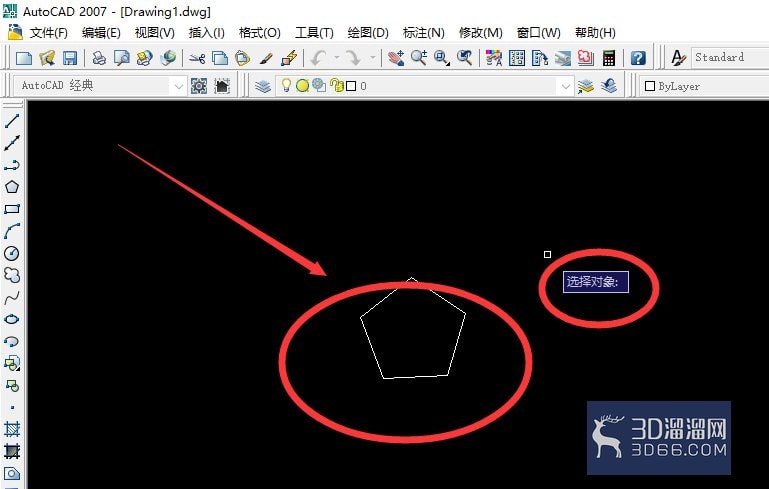Open the Tool Palettes window icon

(x=539, y=58)
